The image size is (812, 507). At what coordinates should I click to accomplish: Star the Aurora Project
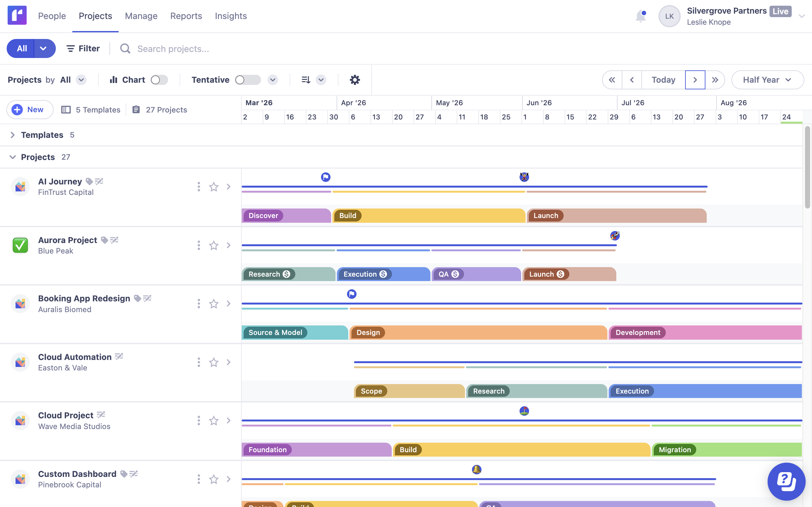[x=214, y=246]
